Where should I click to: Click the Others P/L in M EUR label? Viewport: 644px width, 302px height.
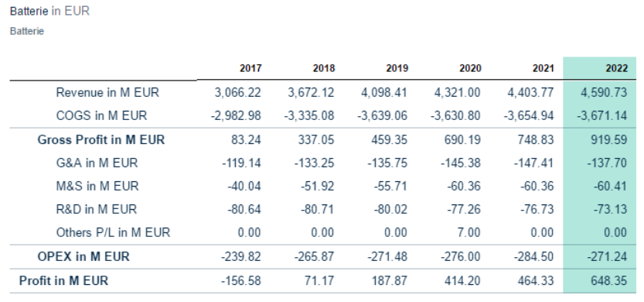[x=113, y=232]
